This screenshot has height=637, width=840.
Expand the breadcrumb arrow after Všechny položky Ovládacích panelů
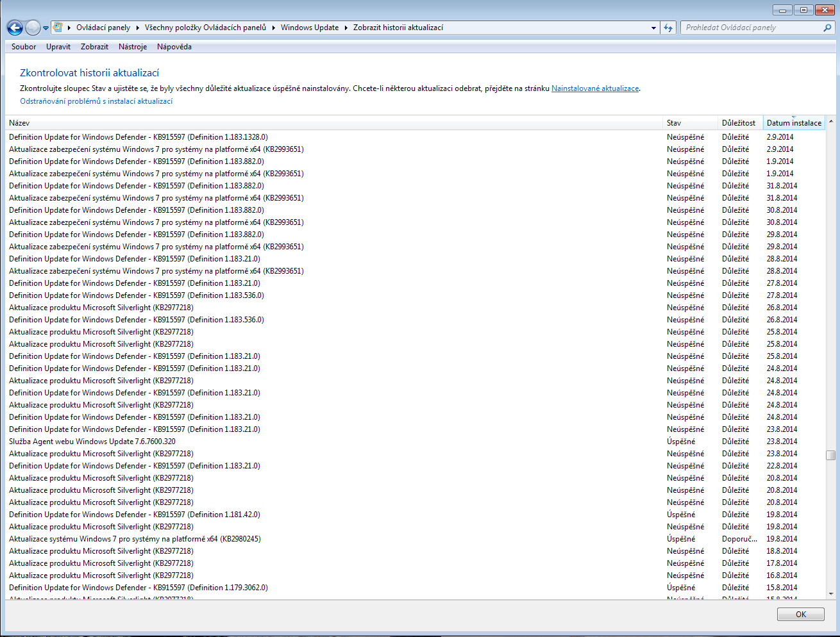tap(273, 28)
